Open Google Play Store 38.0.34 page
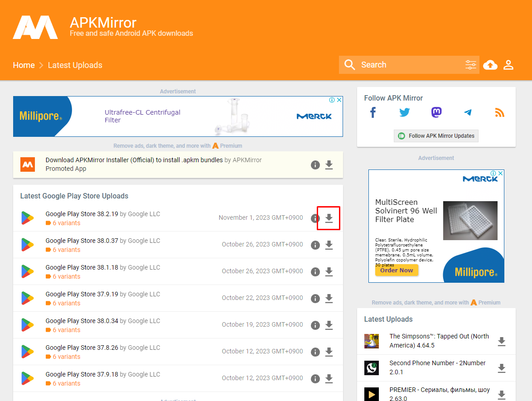532x401 pixels. 82,321
